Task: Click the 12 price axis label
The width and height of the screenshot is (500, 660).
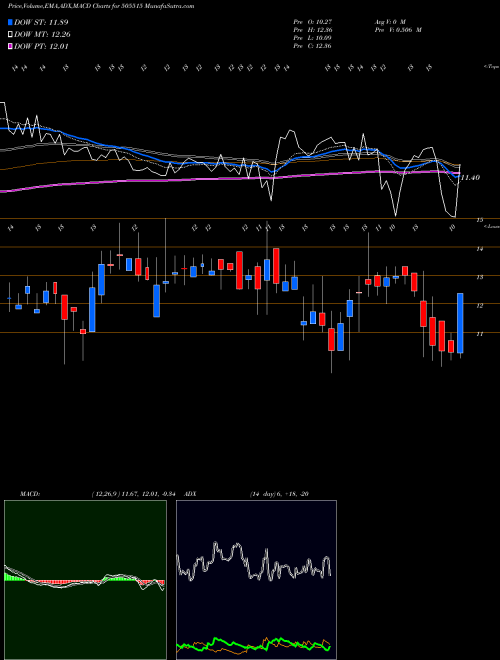Action: point(479,306)
